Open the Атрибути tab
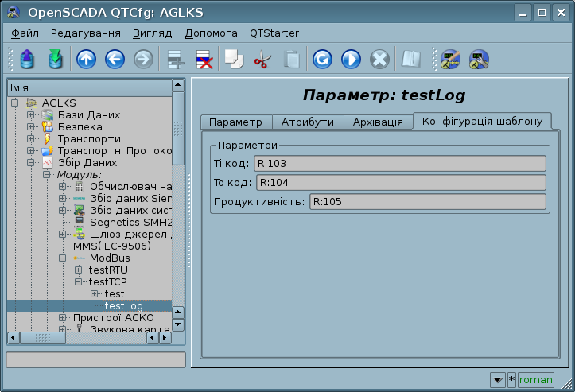 point(309,122)
